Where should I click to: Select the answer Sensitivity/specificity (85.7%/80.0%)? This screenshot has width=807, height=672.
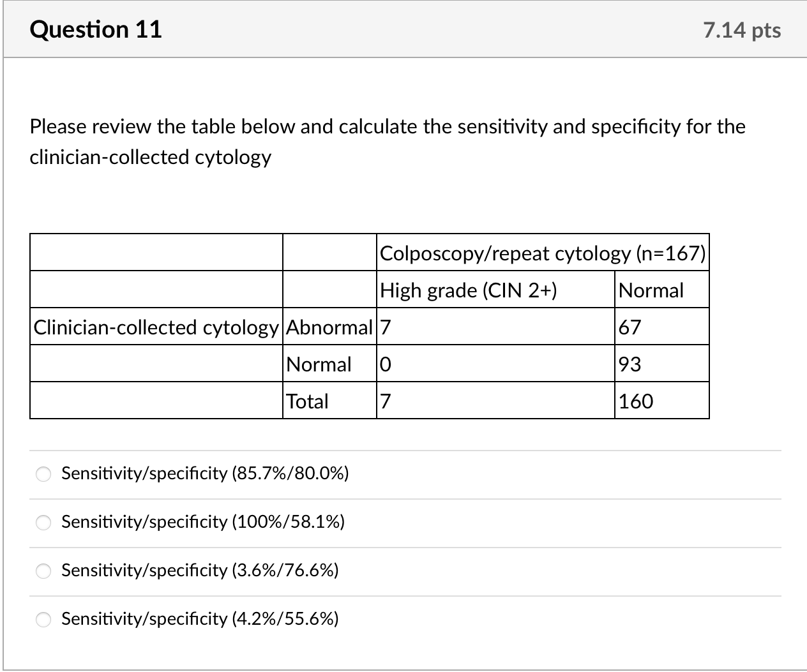43,474
